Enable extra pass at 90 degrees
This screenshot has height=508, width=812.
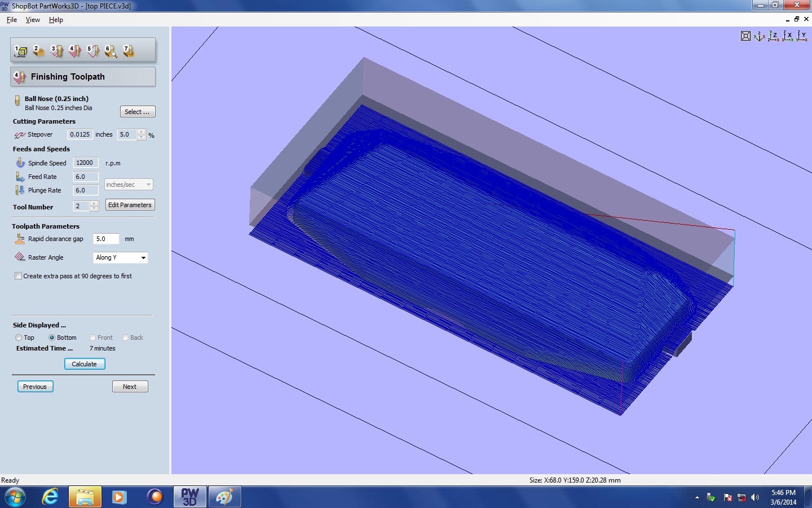click(x=18, y=276)
